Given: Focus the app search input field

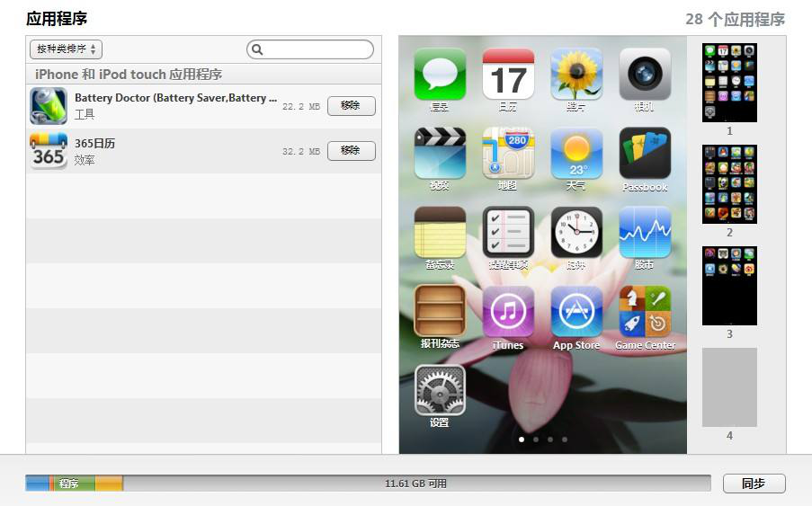Looking at the screenshot, I should (309, 49).
